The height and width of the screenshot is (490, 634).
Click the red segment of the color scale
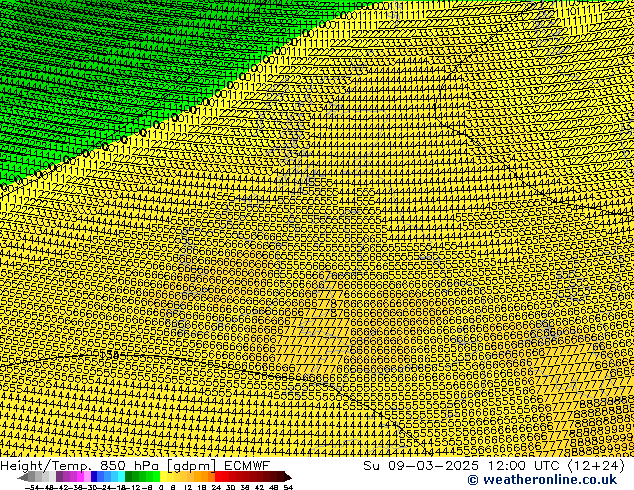point(251,477)
